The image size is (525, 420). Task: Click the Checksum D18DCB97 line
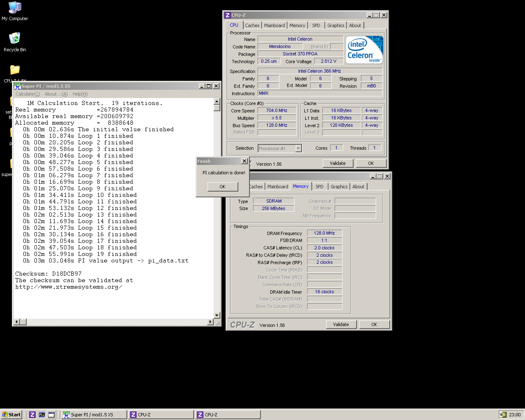point(48,274)
